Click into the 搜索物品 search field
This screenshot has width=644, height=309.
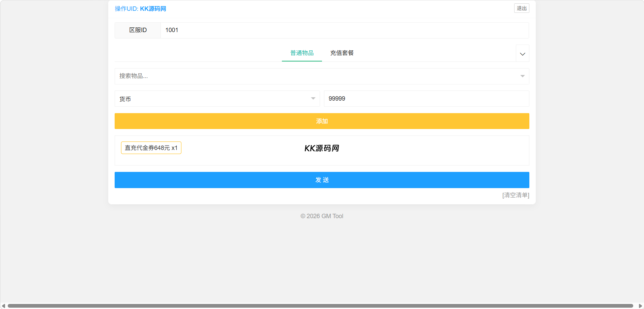click(314, 76)
